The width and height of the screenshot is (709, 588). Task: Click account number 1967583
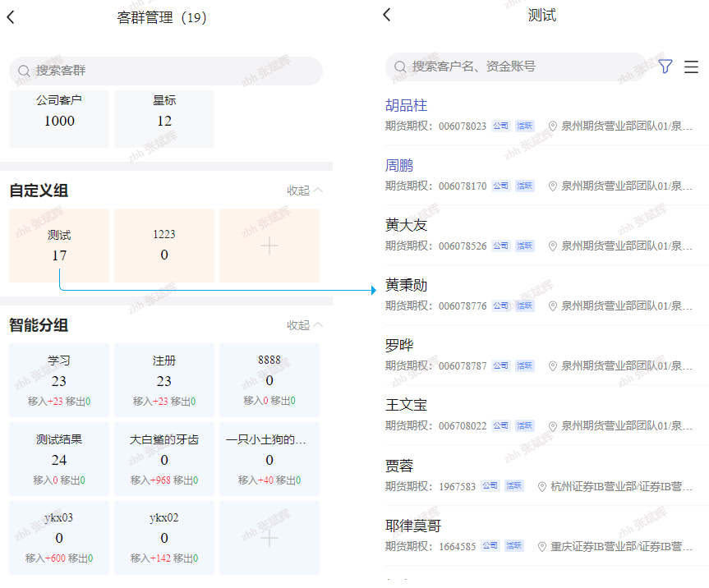pos(457,487)
